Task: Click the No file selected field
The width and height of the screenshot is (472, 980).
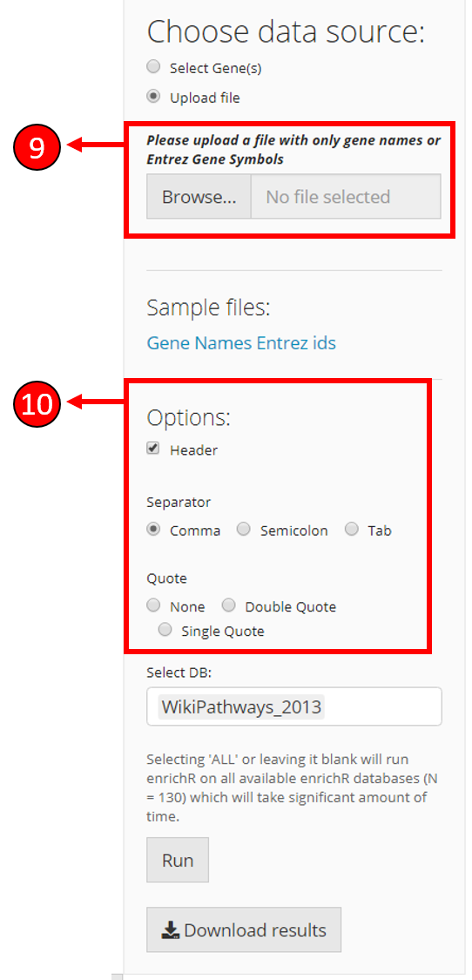Action: coord(346,197)
